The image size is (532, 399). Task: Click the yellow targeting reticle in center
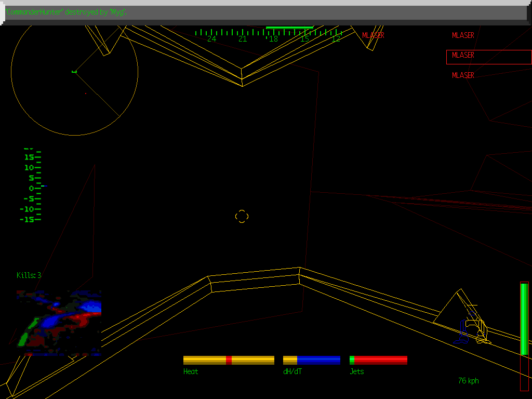click(242, 216)
